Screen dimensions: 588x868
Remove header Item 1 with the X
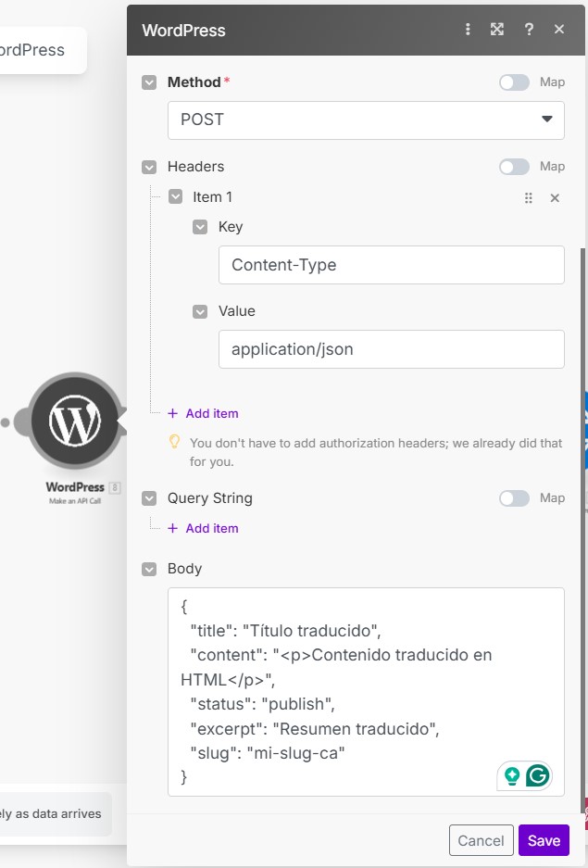(555, 197)
